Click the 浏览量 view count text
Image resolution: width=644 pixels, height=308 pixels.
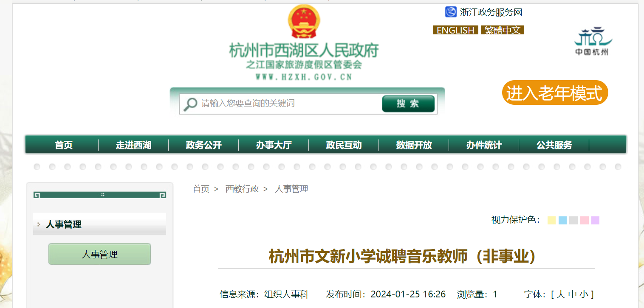coord(477,294)
